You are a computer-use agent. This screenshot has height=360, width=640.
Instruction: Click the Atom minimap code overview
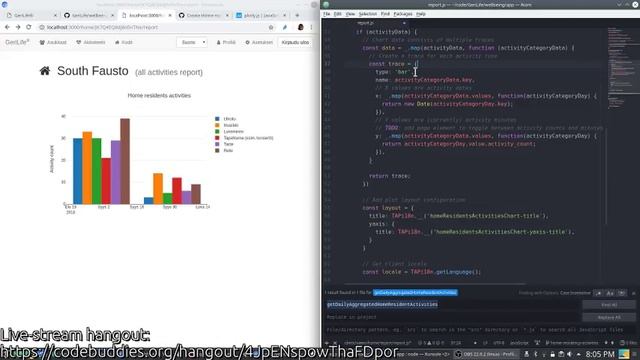[x=622, y=67]
